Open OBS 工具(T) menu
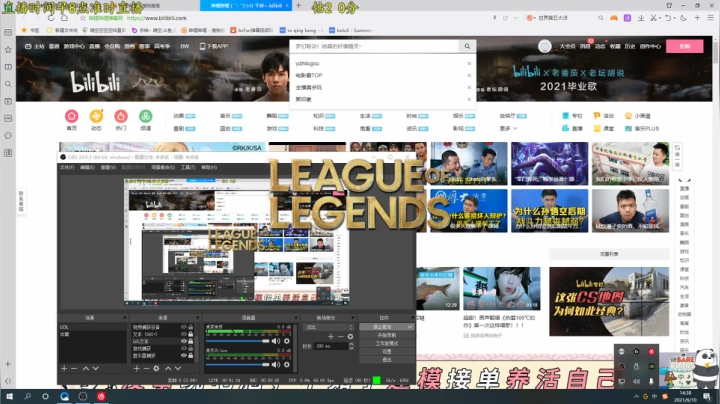The height and width of the screenshot is (404, 720). [188, 168]
